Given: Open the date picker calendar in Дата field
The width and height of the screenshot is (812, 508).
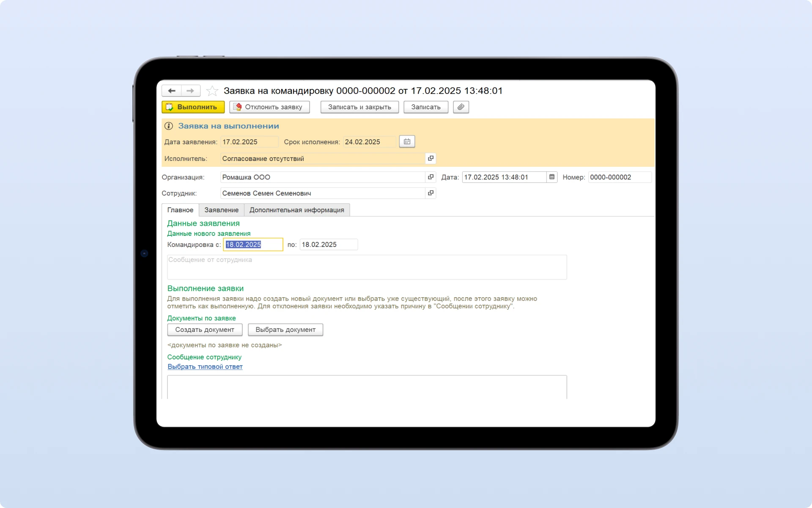Looking at the screenshot, I should click(x=552, y=177).
